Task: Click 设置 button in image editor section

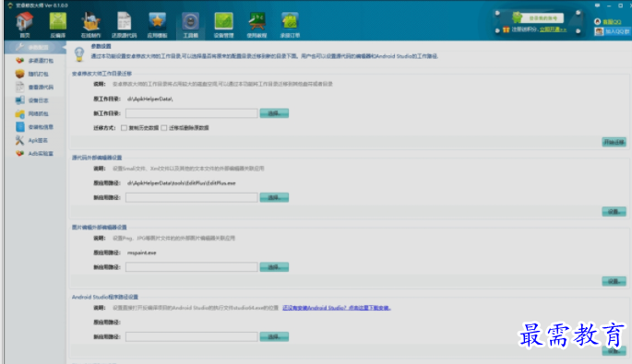Action: [x=614, y=281]
